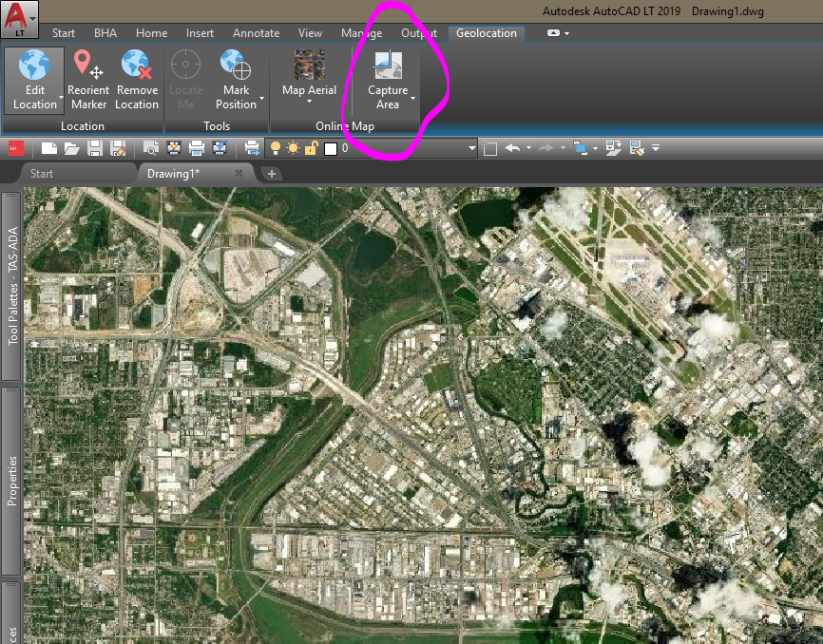Click the Online Map panel title
This screenshot has width=823, height=644.
345,126
